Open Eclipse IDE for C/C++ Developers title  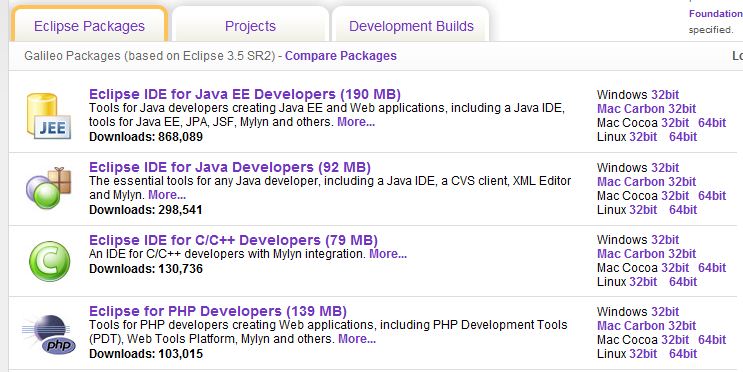point(233,240)
